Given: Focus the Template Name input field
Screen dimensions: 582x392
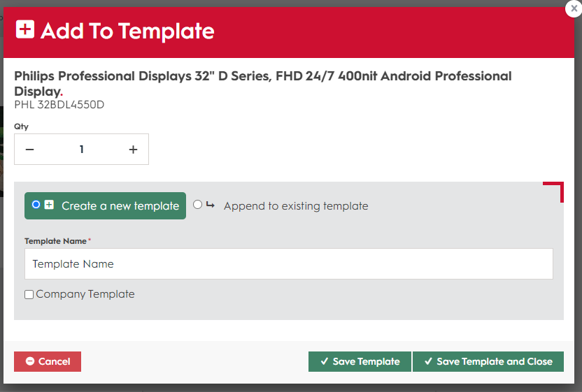Looking at the screenshot, I should point(289,263).
